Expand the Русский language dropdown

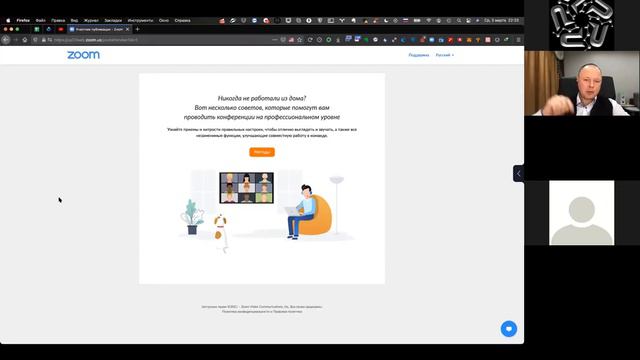point(444,55)
